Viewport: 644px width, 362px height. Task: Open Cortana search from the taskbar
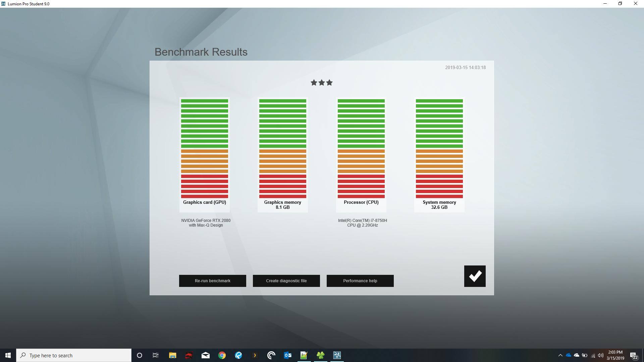coord(139,355)
